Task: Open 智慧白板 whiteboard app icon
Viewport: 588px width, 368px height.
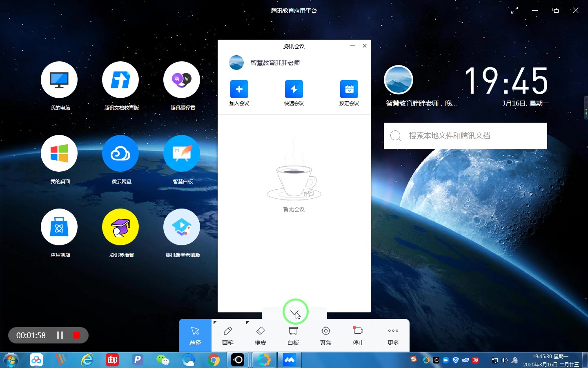Action: [x=182, y=153]
